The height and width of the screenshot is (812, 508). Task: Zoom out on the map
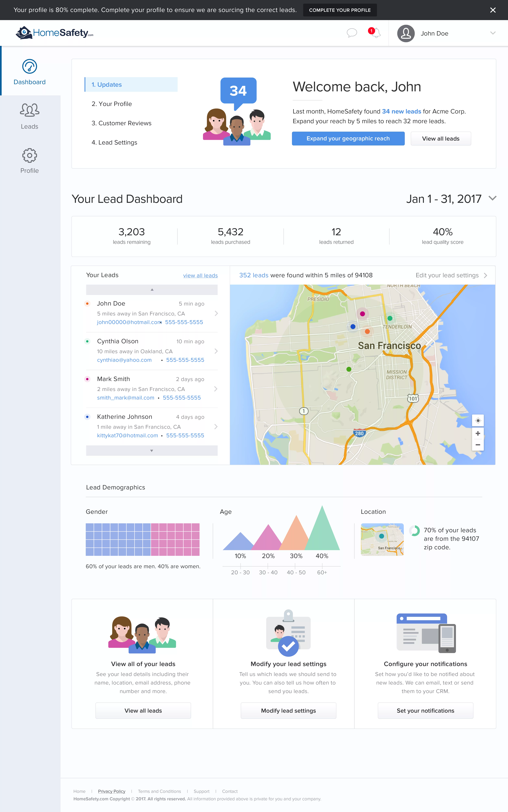pos(478,445)
